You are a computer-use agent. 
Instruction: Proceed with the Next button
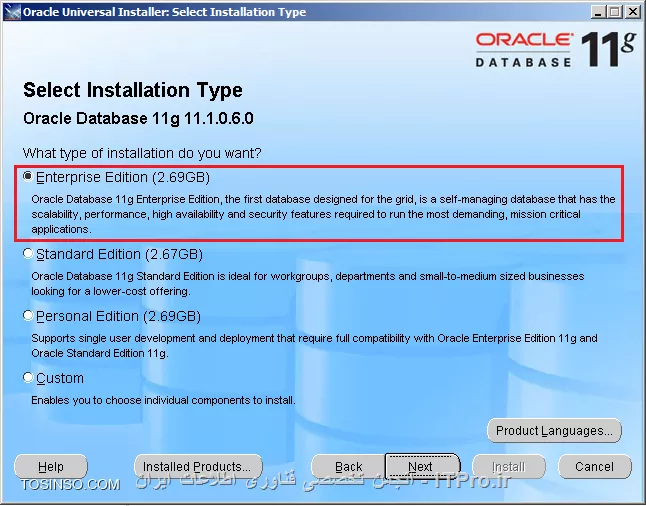(422, 466)
